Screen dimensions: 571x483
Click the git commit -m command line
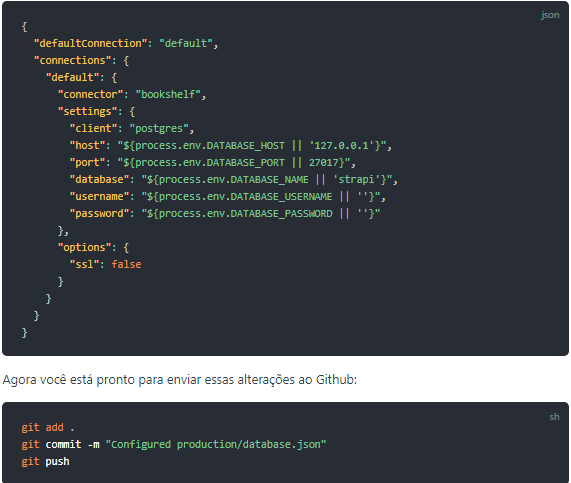[x=174, y=444]
